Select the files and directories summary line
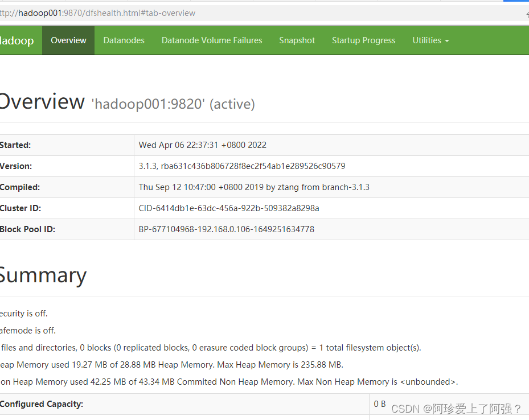The image size is (529, 420). 211,348
